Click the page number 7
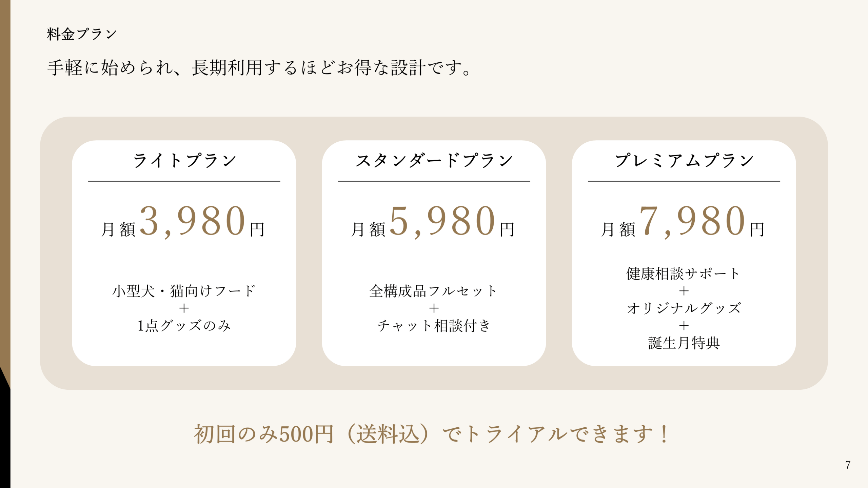 click(848, 465)
